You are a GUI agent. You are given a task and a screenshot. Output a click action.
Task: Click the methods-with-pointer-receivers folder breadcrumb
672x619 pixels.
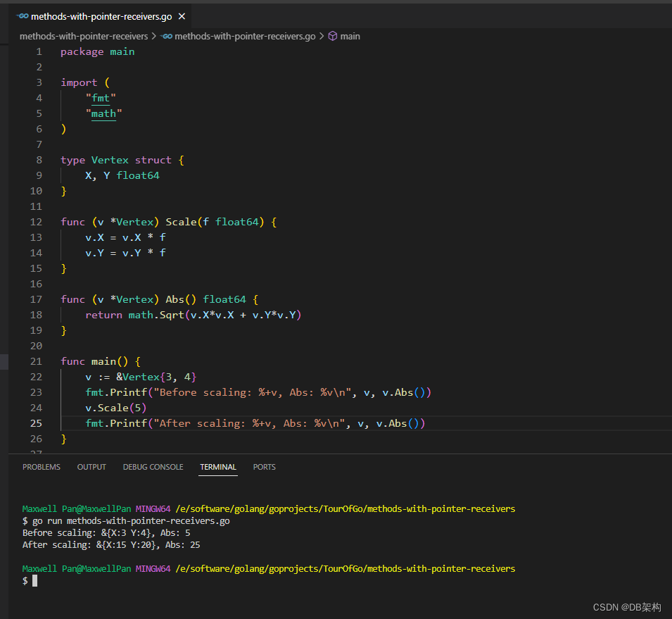[84, 37]
